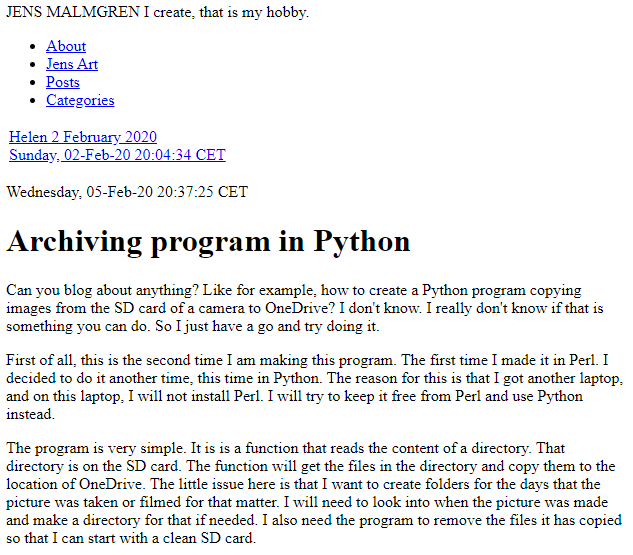Click the heading 'Archiving program in Python'
The width and height of the screenshot is (633, 555).
point(208,241)
